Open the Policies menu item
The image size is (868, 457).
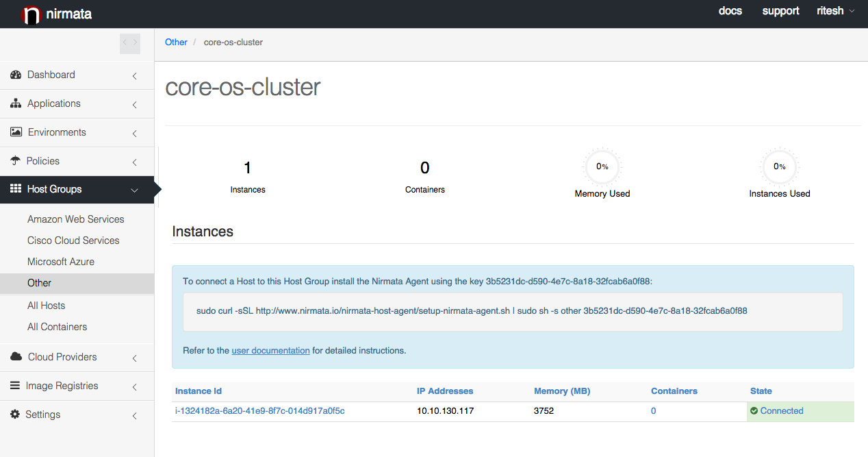point(77,161)
